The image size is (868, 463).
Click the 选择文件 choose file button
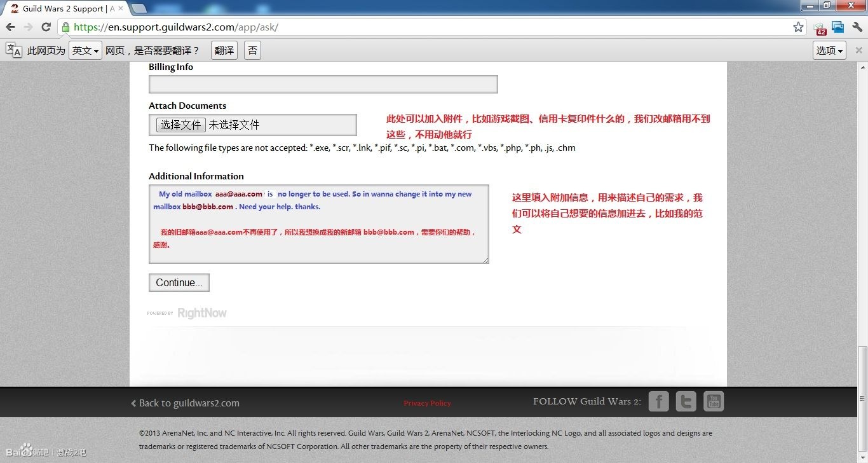(x=181, y=125)
